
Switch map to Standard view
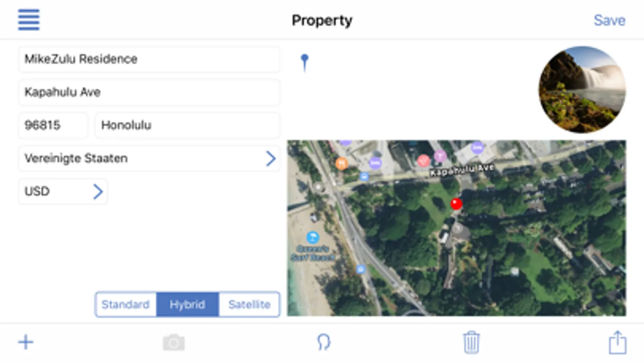[x=126, y=304]
